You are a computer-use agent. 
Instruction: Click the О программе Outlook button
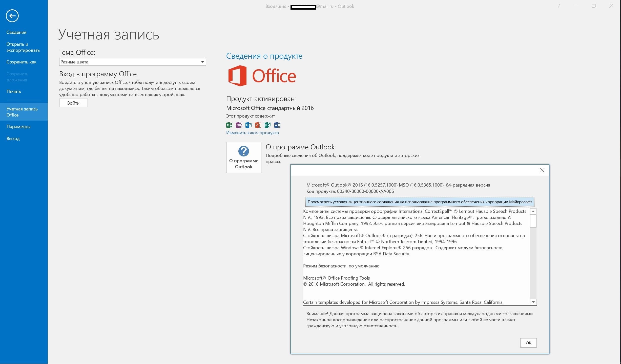(244, 157)
